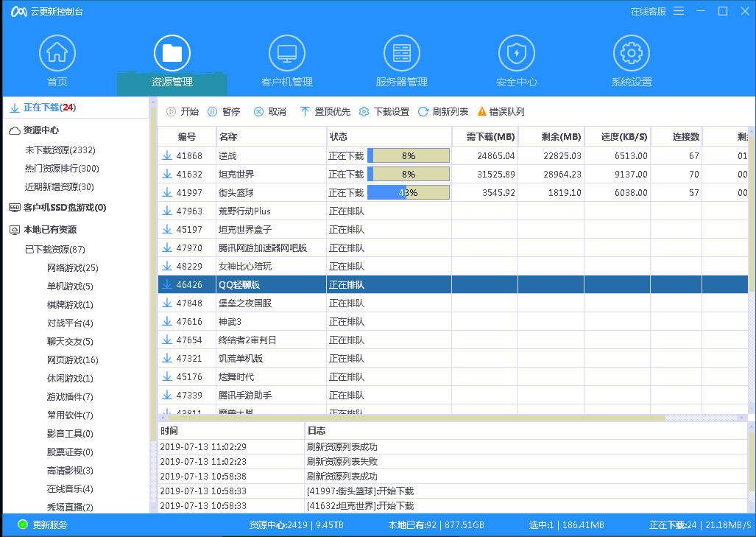Click download arrow icon for row 41997

point(167,192)
